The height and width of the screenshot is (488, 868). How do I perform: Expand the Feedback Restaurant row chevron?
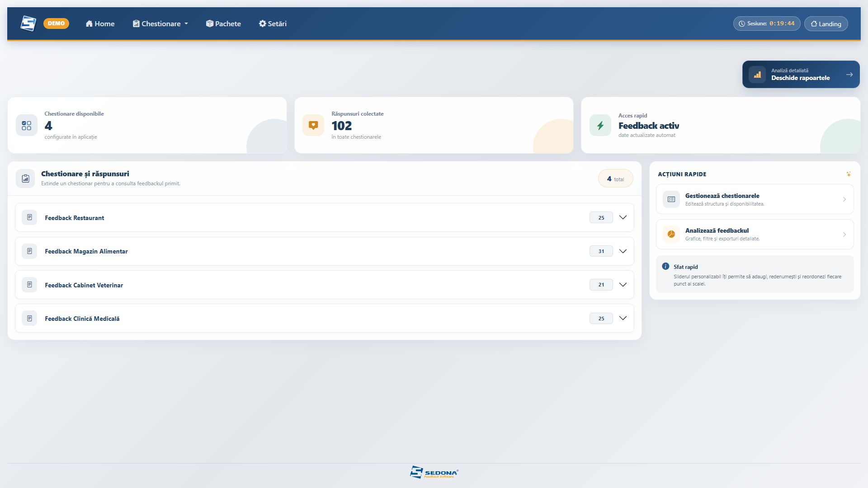point(623,217)
